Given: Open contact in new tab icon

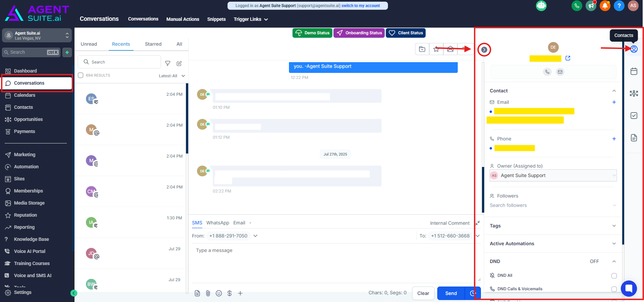Looking at the screenshot, I should tap(568, 58).
